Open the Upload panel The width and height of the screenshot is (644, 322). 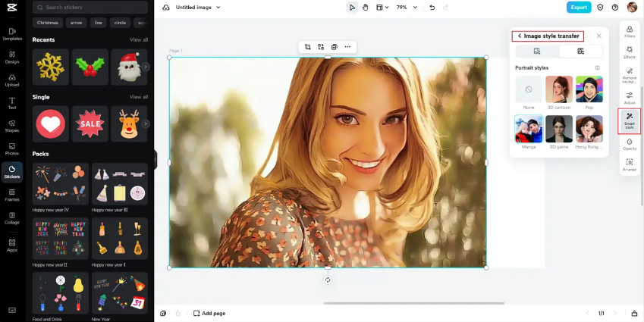[12, 80]
